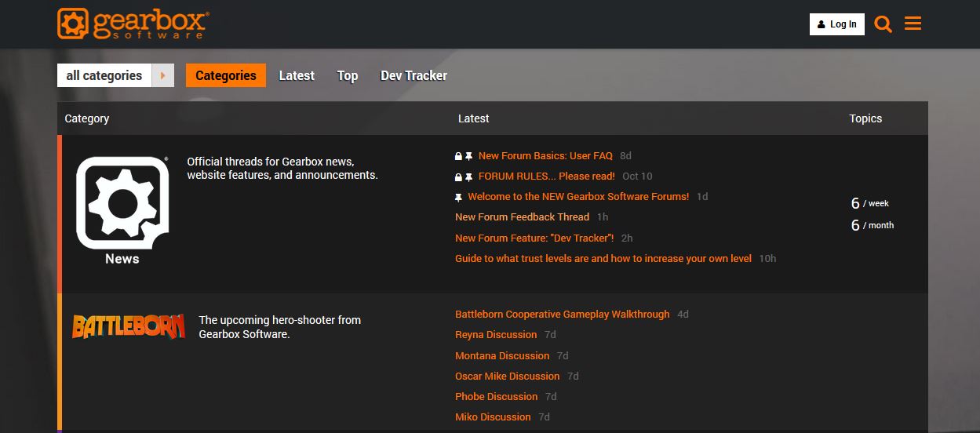This screenshot has height=433, width=980.
Task: Click the Category column header
Action: tap(87, 118)
